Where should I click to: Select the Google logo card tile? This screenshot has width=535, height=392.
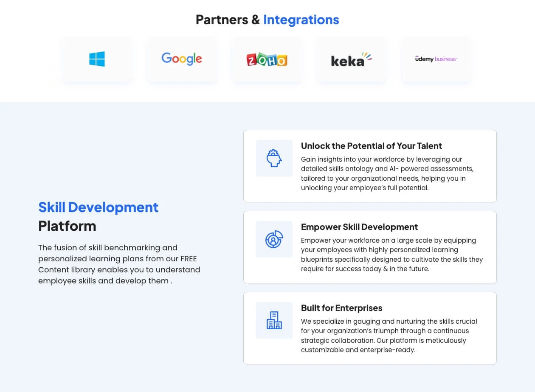[182, 59]
